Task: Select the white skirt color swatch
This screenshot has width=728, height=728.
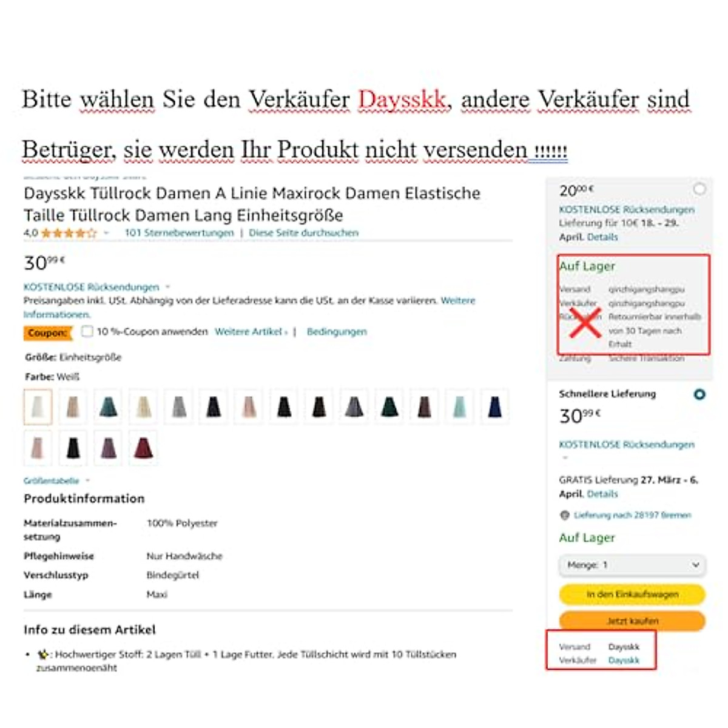Action: (x=38, y=406)
